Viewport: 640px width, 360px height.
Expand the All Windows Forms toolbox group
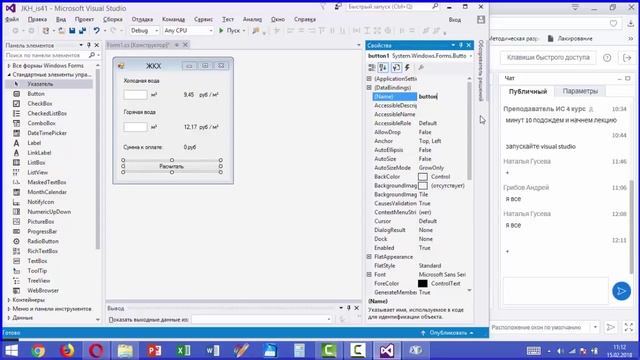click(x=9, y=65)
